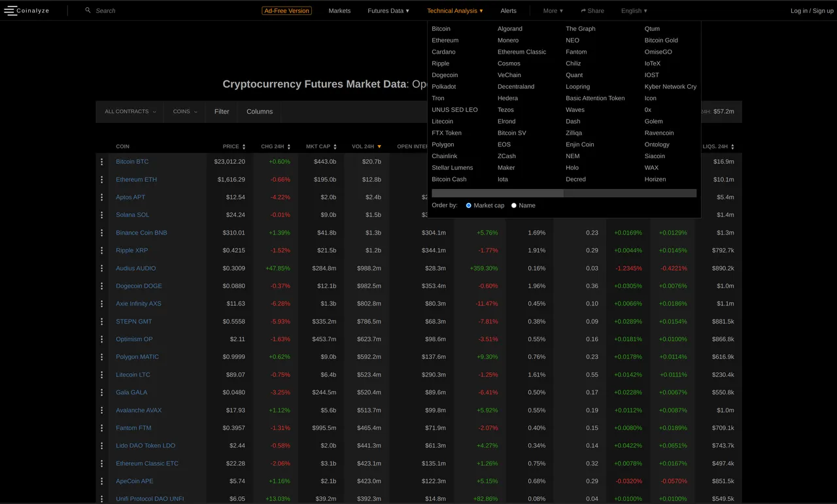Open the Bitcoin BTC coin link
Screen dimensions: 837x504
point(132,161)
